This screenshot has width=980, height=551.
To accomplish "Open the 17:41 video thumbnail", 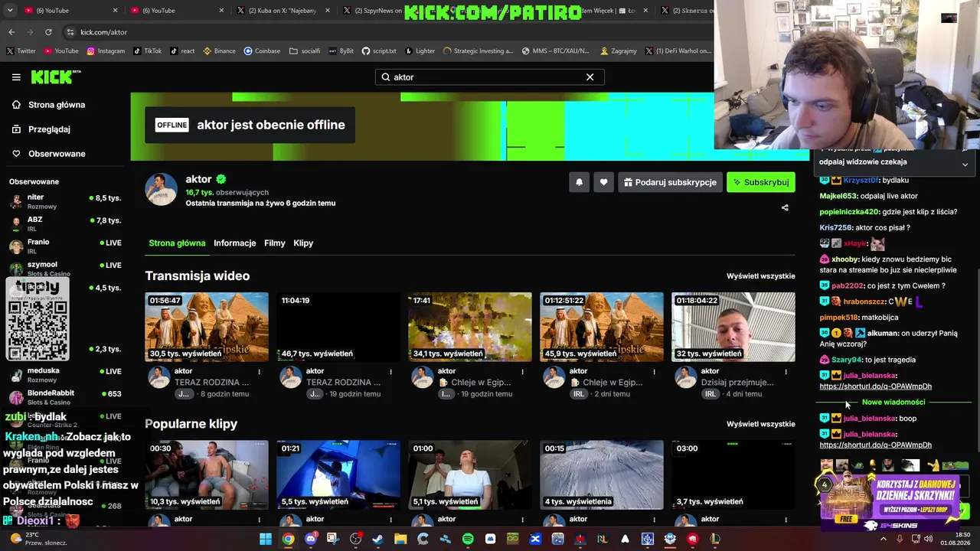I will point(470,327).
